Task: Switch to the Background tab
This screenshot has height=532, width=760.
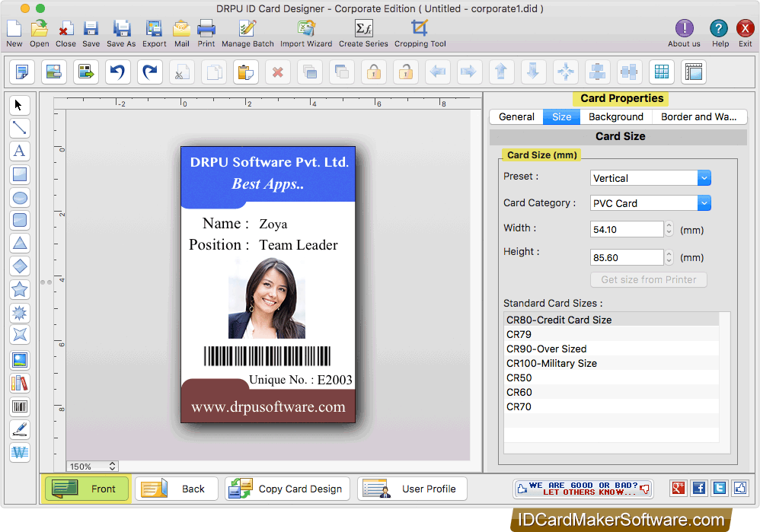Action: coord(616,116)
